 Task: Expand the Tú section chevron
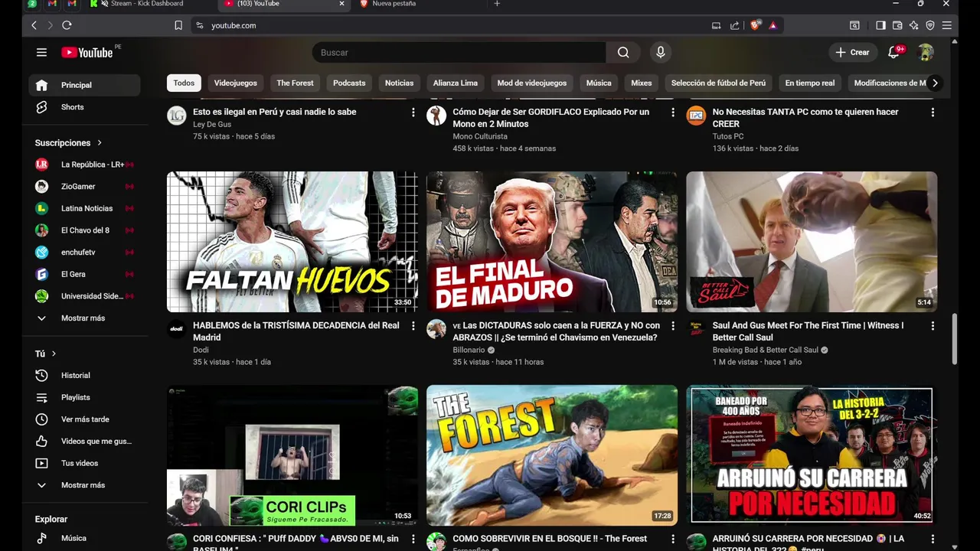coord(54,354)
